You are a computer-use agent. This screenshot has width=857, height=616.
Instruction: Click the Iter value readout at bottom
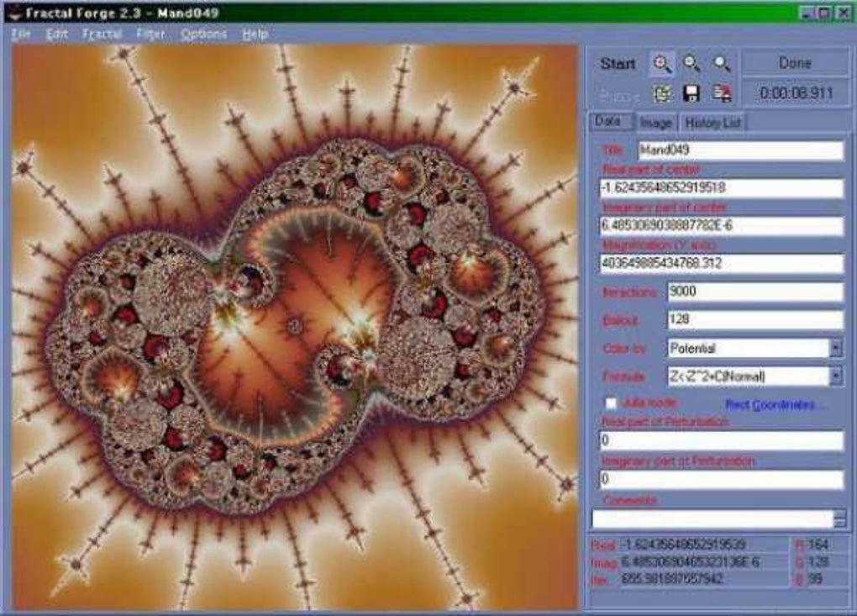(x=672, y=579)
